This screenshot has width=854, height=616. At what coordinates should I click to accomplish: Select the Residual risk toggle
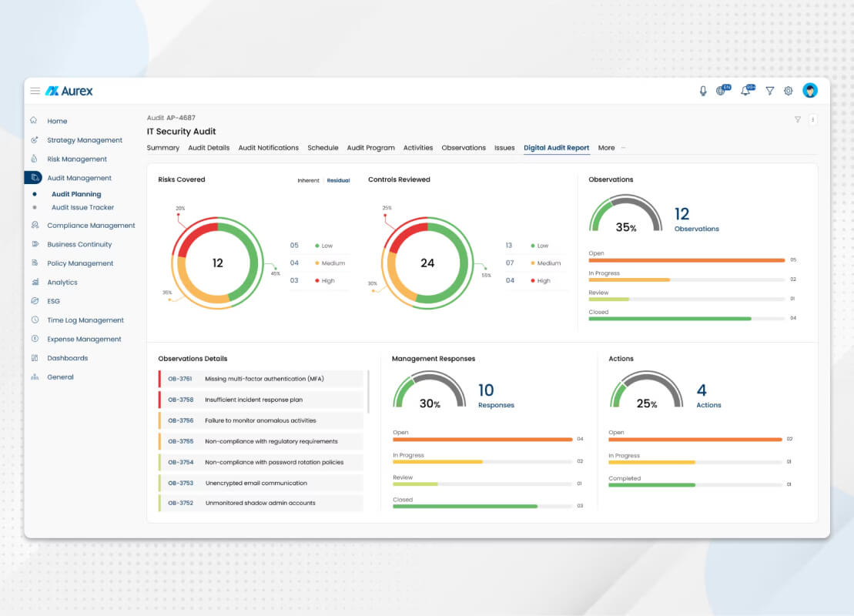pyautogui.click(x=338, y=180)
